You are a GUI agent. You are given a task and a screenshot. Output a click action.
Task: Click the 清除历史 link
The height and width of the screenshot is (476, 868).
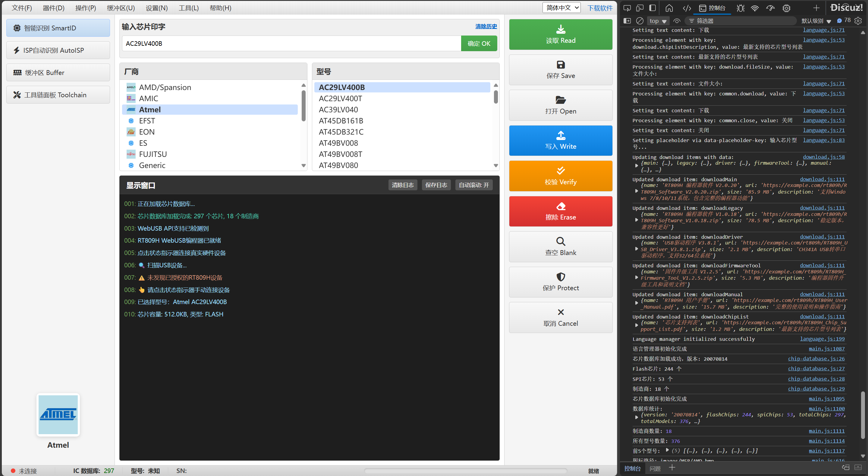coord(486,26)
